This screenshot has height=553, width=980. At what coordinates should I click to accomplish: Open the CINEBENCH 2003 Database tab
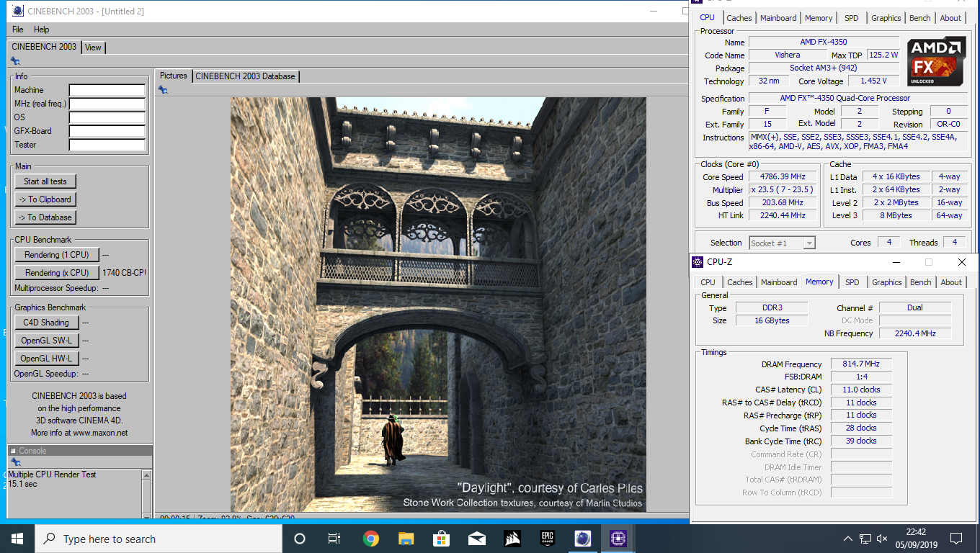coord(245,76)
